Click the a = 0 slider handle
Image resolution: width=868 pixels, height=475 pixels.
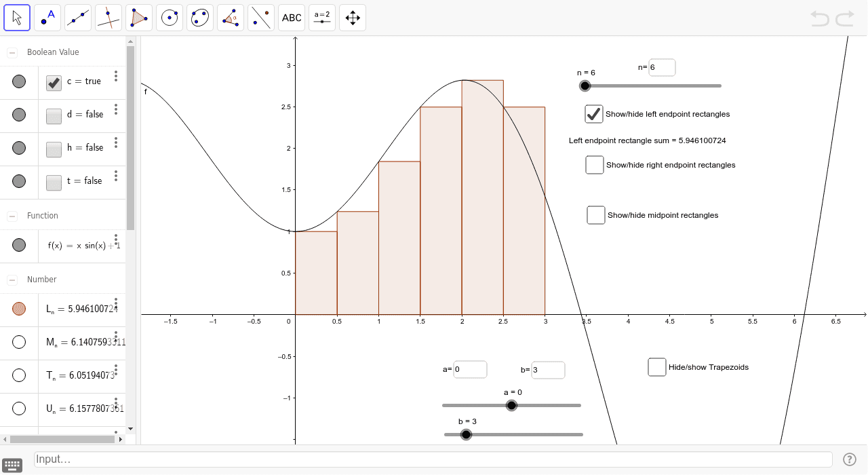(512, 405)
